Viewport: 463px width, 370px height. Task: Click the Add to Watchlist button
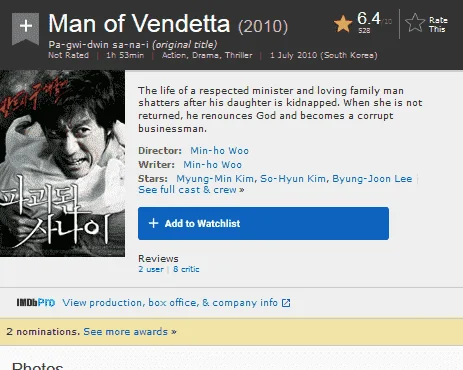pyautogui.click(x=263, y=223)
